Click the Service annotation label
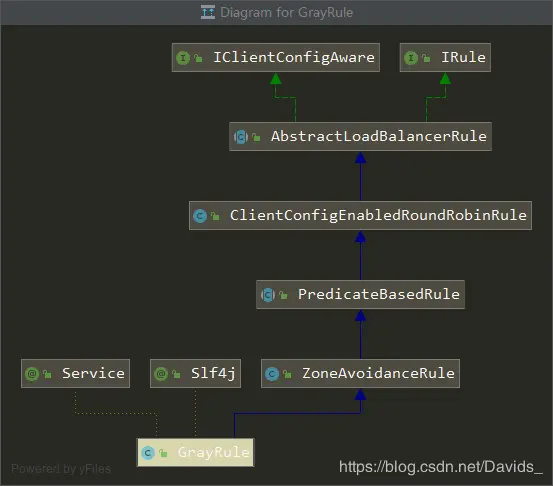 [x=93, y=373]
